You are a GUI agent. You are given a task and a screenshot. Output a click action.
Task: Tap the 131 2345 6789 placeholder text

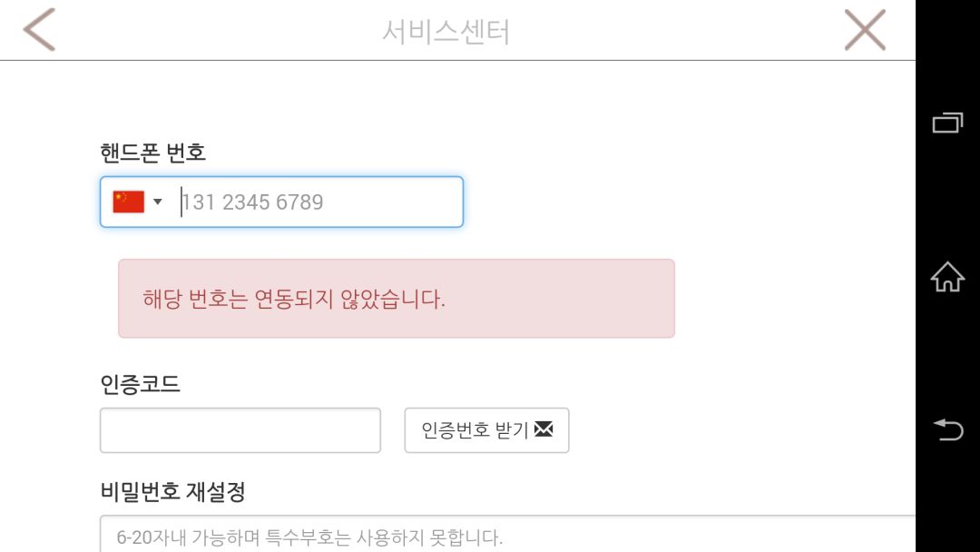(x=253, y=202)
